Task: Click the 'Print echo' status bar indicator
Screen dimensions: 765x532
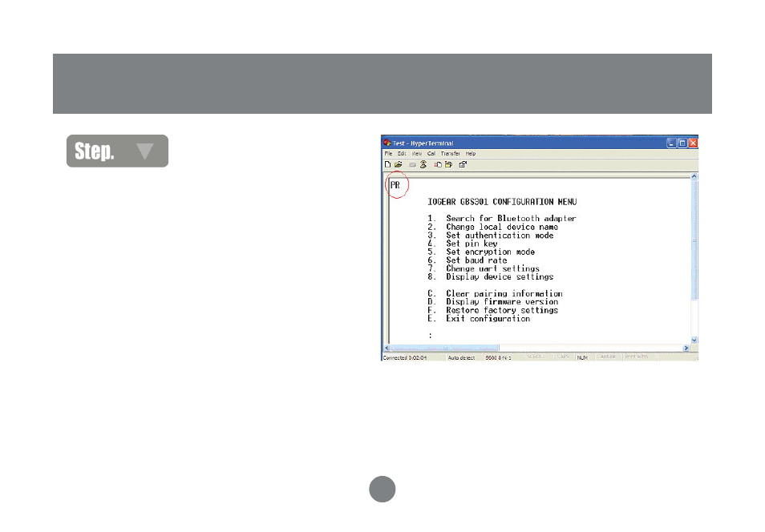Action: tap(636, 357)
